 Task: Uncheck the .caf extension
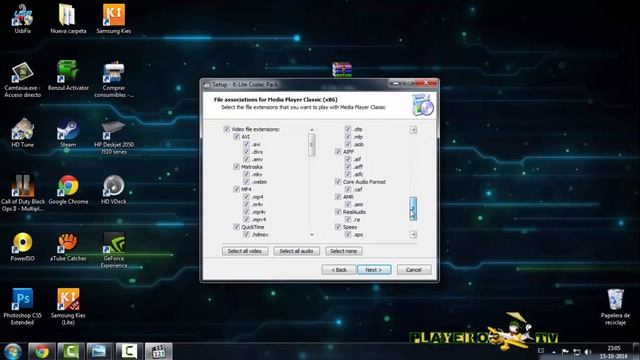348,189
